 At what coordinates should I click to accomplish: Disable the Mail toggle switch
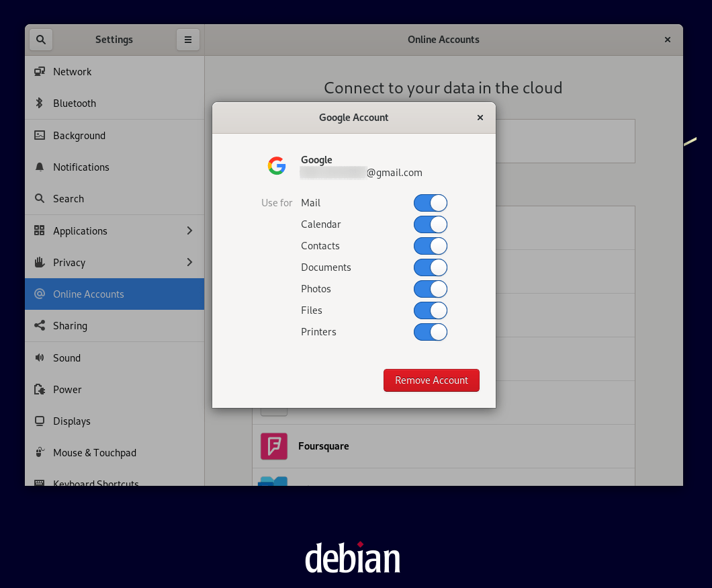pyautogui.click(x=430, y=203)
